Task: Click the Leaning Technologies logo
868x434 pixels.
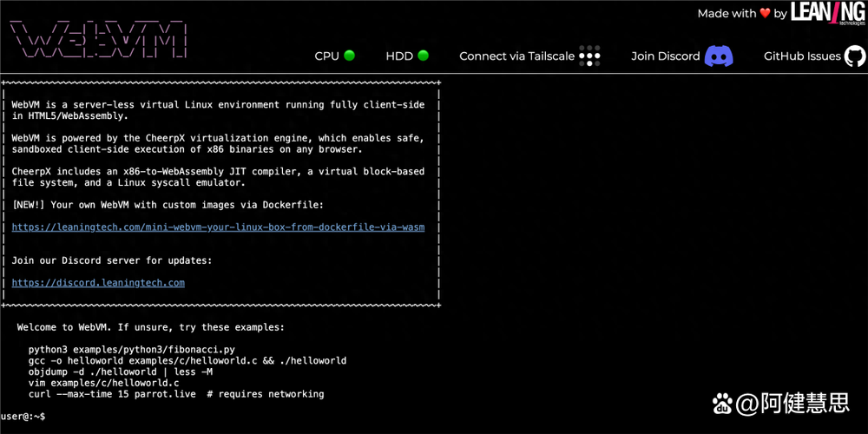Action: tap(828, 13)
